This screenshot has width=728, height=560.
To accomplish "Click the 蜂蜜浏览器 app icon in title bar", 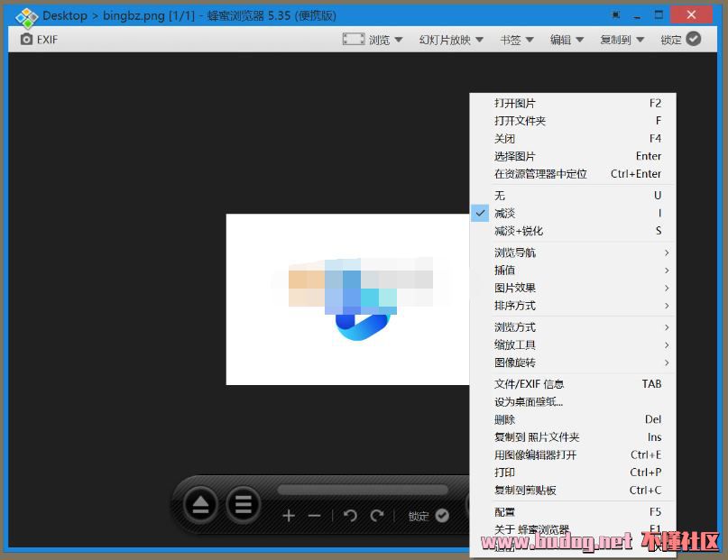I will (26, 17).
